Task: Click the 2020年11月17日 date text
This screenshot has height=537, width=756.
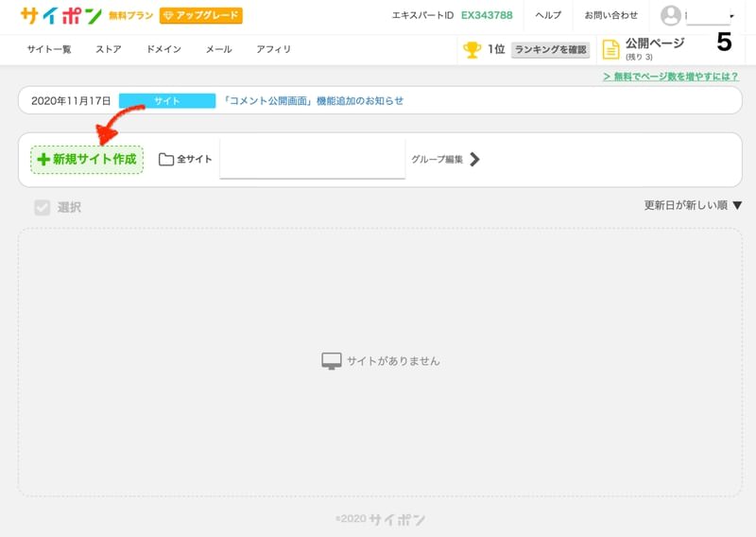Action: (x=71, y=101)
